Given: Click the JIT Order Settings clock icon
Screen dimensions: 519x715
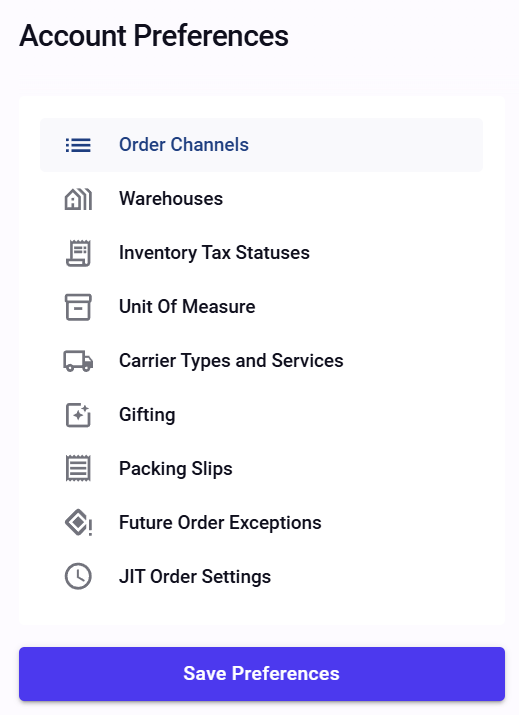Looking at the screenshot, I should (78, 576).
